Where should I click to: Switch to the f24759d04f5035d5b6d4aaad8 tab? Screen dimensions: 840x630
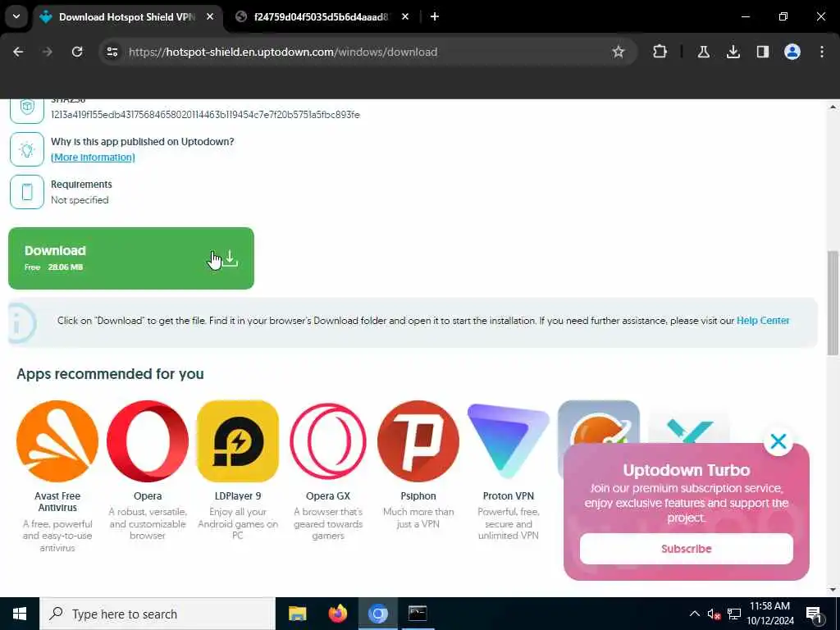(x=321, y=17)
